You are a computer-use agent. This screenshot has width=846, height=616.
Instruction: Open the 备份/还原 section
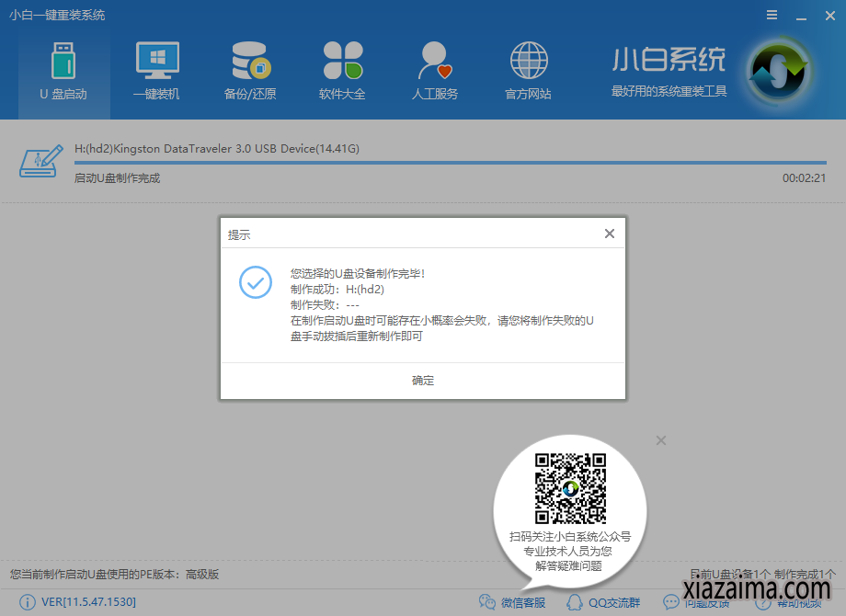pos(250,70)
